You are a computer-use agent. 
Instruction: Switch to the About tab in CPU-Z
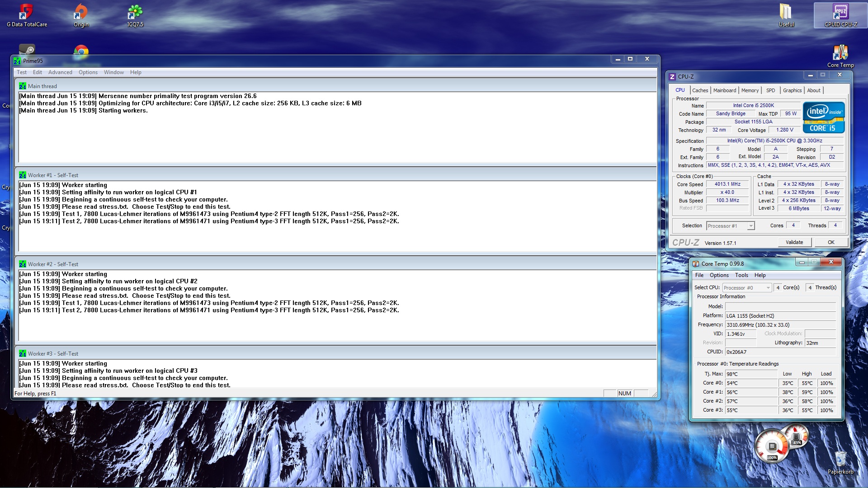814,90
